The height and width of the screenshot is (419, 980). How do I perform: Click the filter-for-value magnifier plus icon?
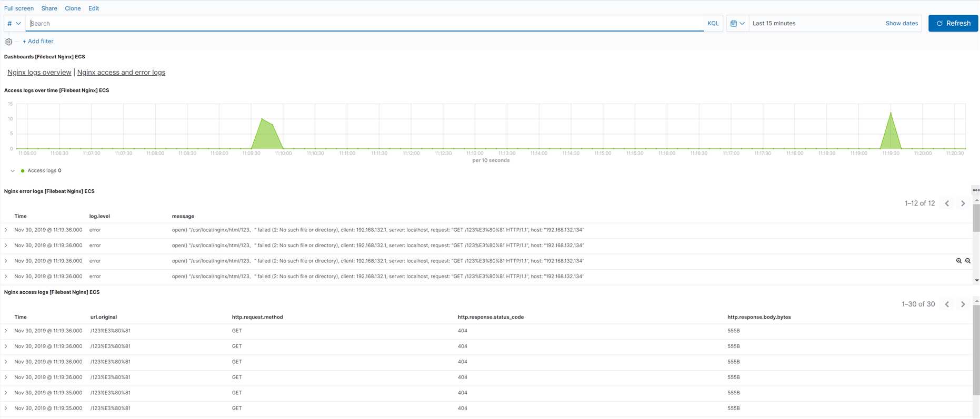click(959, 261)
